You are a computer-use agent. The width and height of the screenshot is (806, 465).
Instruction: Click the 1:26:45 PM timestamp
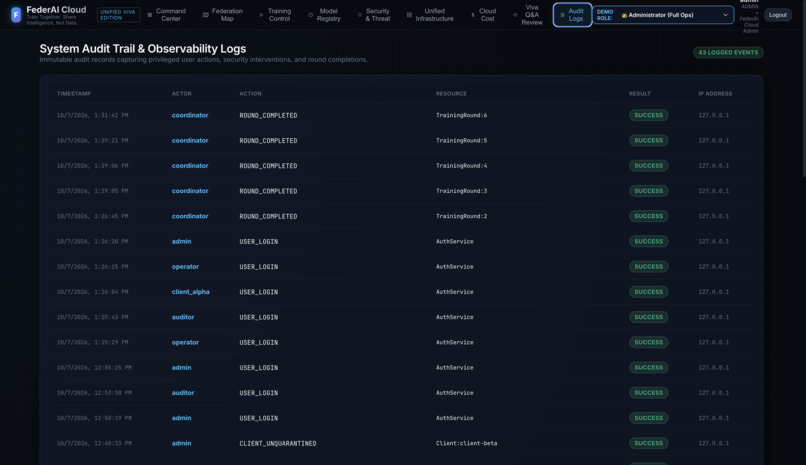click(x=93, y=216)
